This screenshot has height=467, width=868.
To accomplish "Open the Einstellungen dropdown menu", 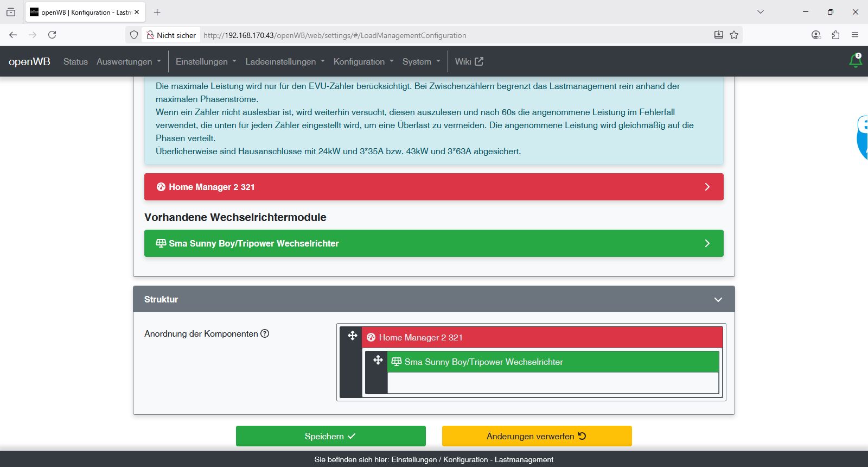I will pos(206,61).
